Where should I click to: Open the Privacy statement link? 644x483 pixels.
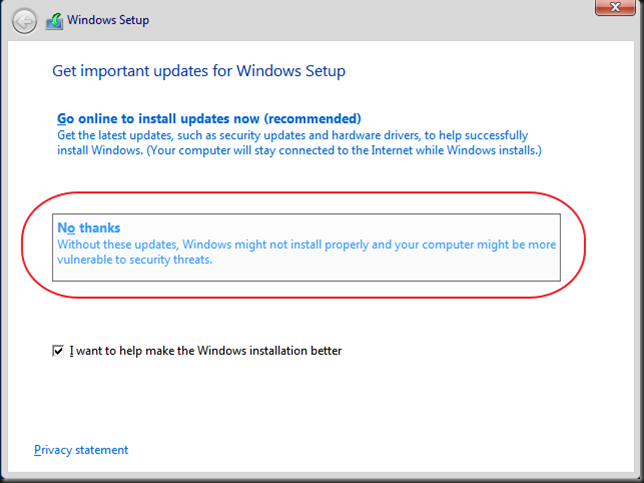coord(81,450)
